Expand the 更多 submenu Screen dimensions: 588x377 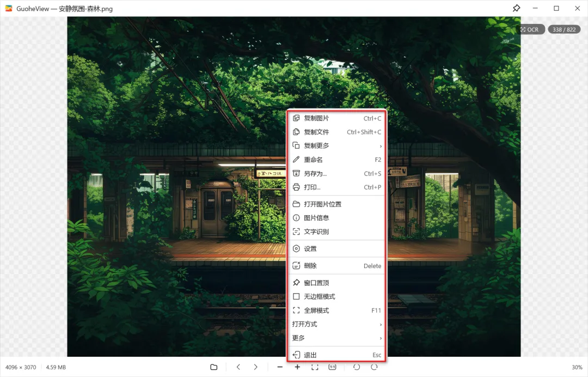(x=336, y=338)
